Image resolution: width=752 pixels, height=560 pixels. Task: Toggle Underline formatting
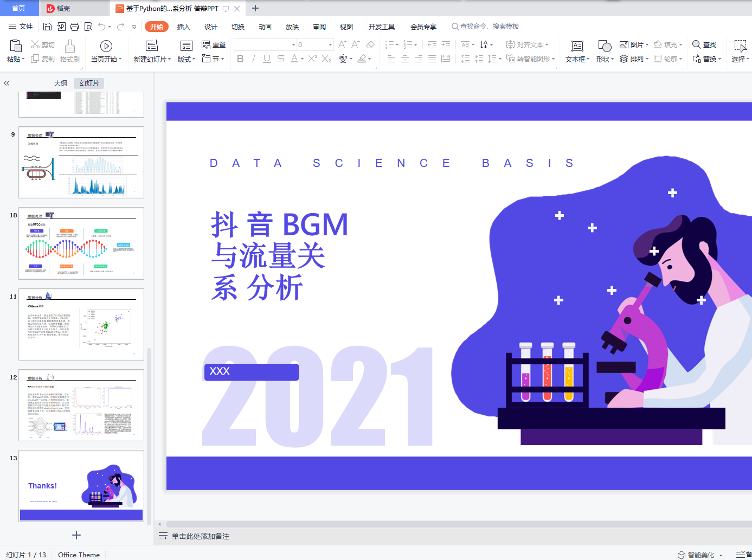coord(267,59)
